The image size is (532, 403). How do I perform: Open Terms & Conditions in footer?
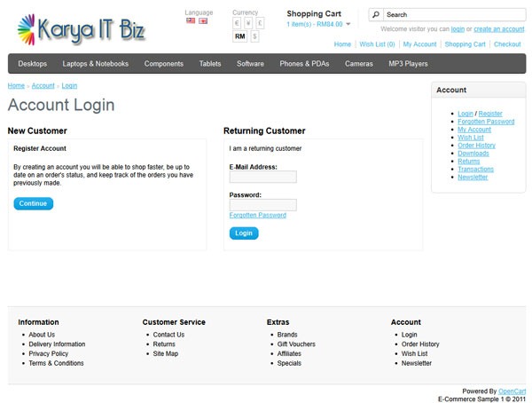pos(56,363)
